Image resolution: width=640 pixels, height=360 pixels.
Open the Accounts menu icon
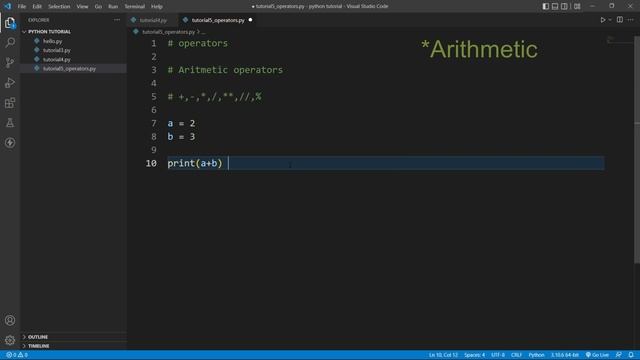[x=10, y=320]
